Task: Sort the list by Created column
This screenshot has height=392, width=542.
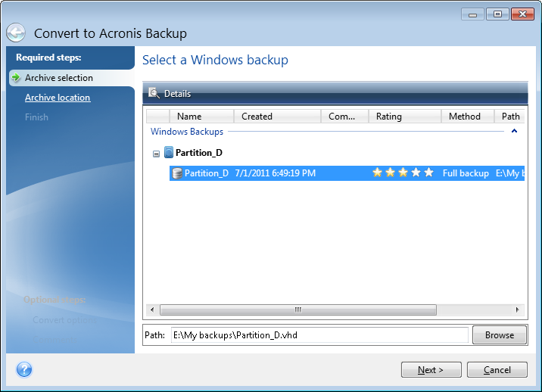Action: (277, 116)
